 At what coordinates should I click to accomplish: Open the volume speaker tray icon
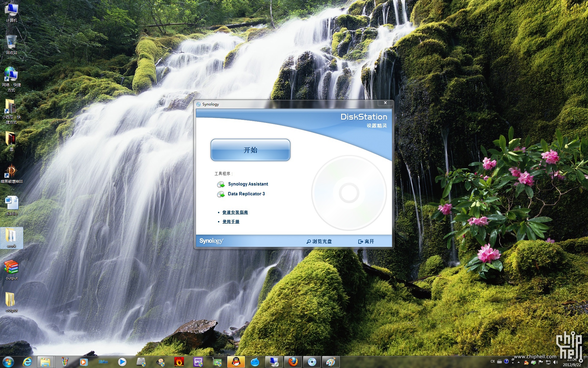[556, 362]
